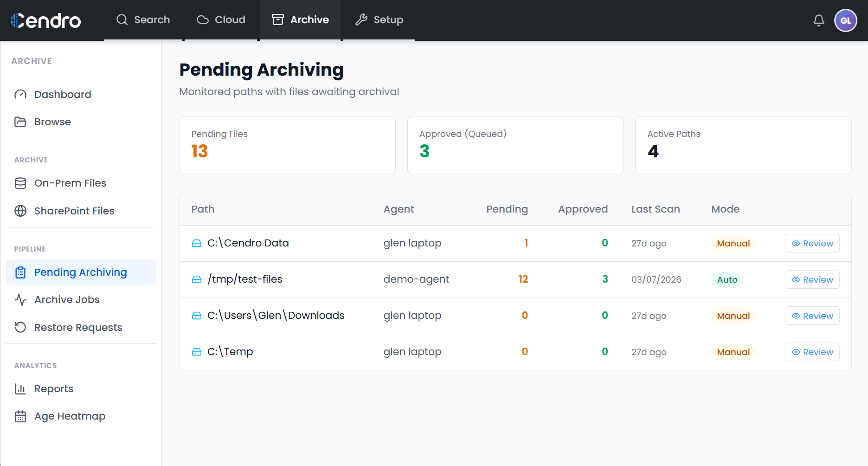Image resolution: width=868 pixels, height=466 pixels.
Task: Click drive icon beside C:\Cendro Data
Action: [197, 243]
